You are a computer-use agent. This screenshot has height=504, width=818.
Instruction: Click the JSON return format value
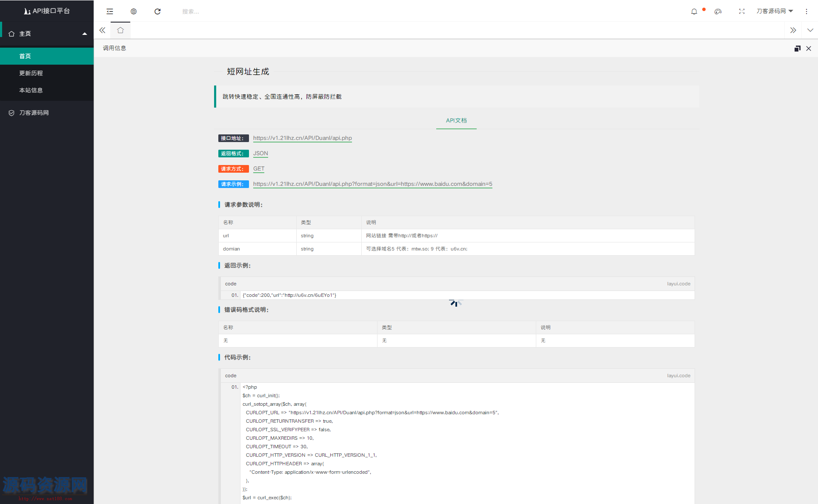click(260, 153)
